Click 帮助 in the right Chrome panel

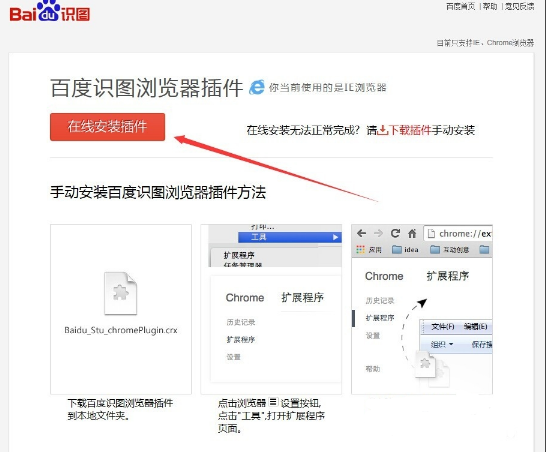point(373,369)
